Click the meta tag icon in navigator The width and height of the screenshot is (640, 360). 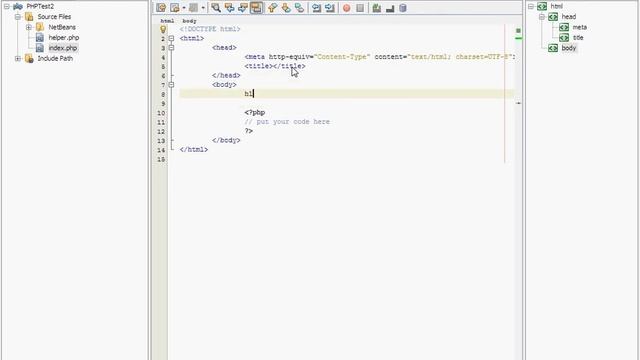564,27
